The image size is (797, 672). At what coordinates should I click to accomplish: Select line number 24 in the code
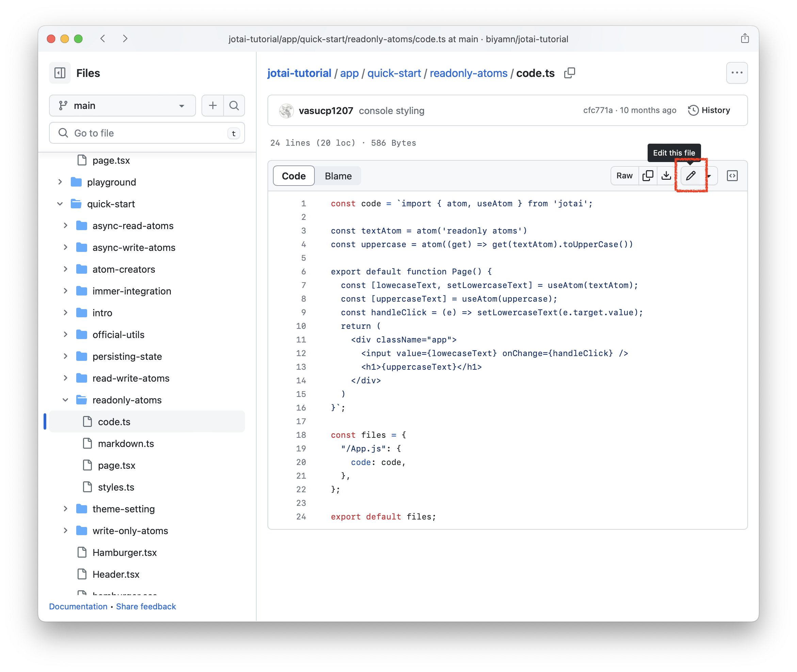(x=301, y=516)
